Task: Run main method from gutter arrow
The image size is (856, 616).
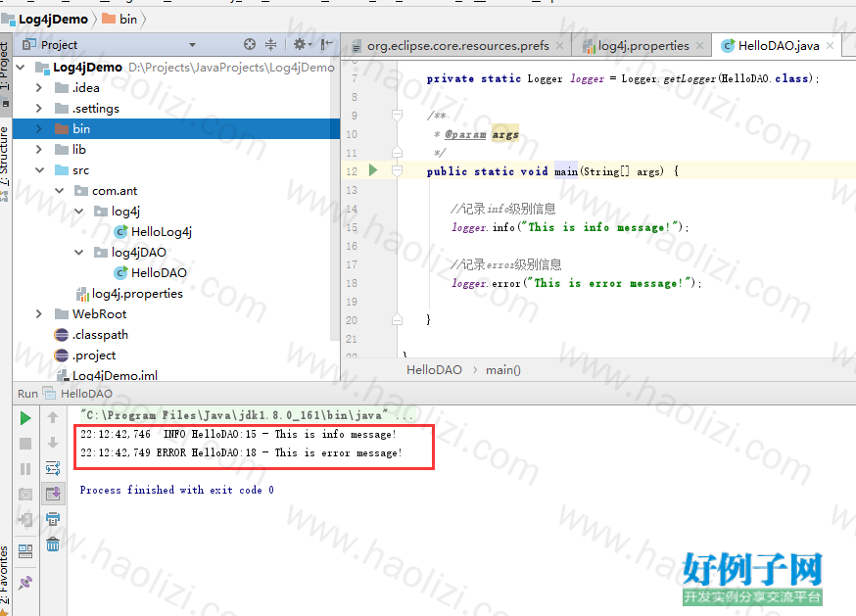Action: coord(373,169)
